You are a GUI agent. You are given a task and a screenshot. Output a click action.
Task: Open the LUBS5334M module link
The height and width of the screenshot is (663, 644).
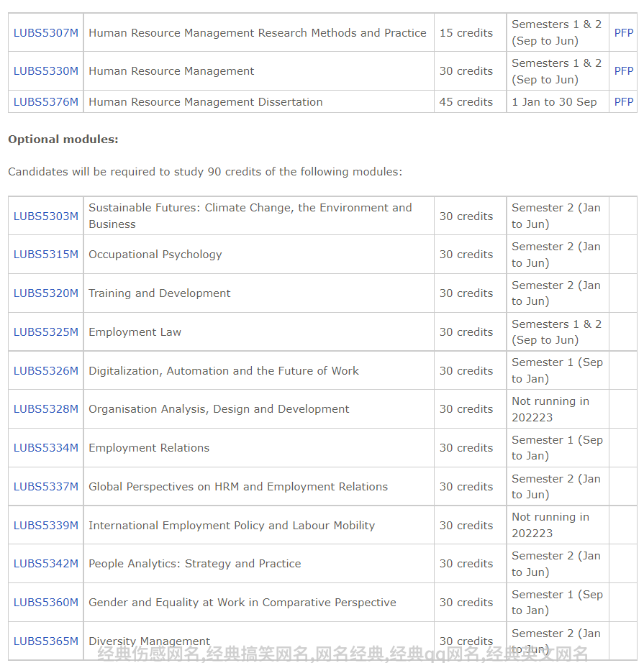(x=46, y=448)
